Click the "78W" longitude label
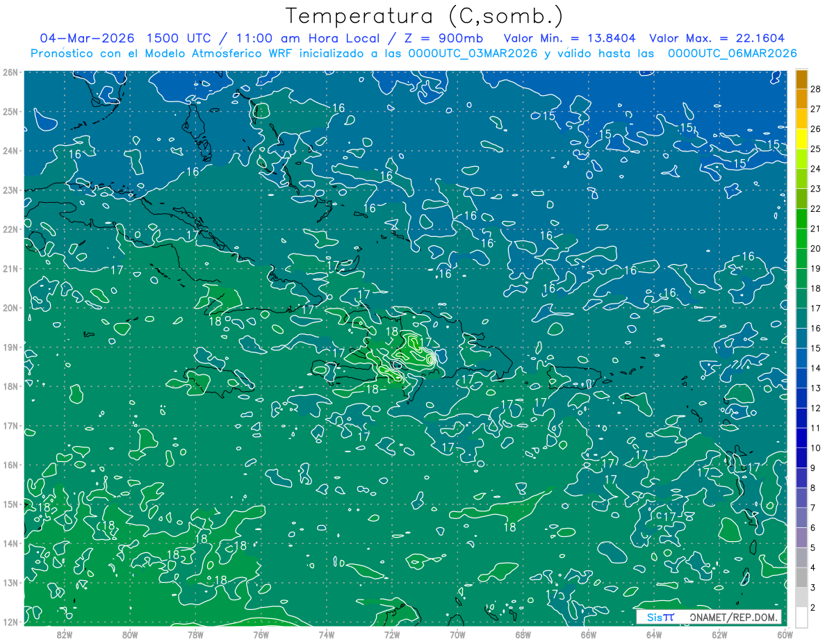 (195, 634)
